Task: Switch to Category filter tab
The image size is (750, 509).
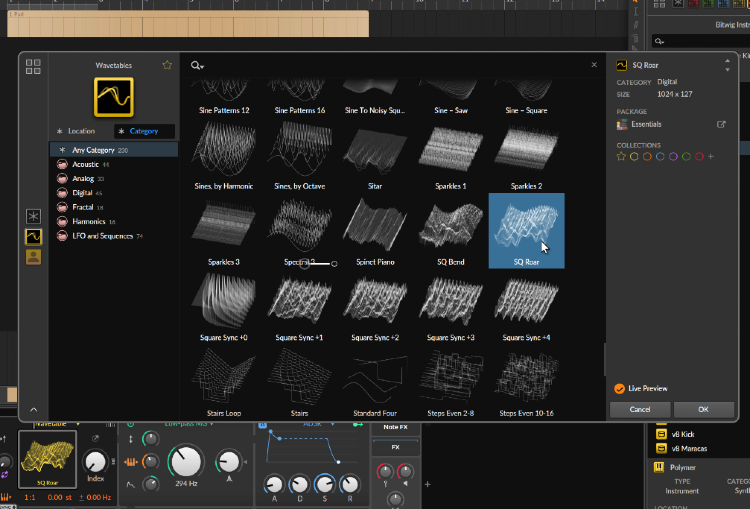Action: pyautogui.click(x=144, y=131)
